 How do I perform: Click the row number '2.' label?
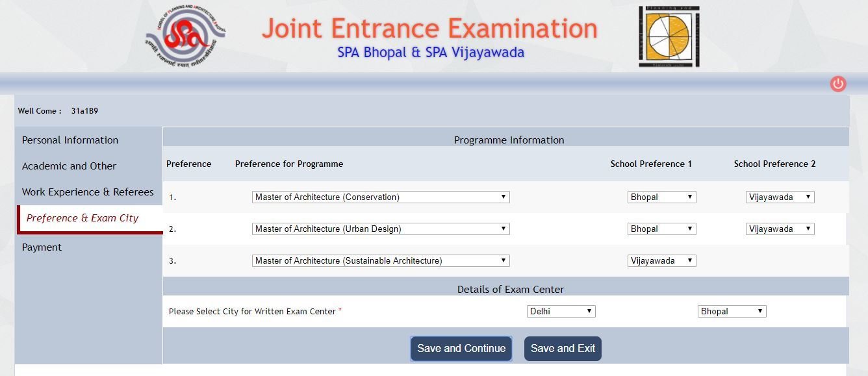click(x=172, y=229)
